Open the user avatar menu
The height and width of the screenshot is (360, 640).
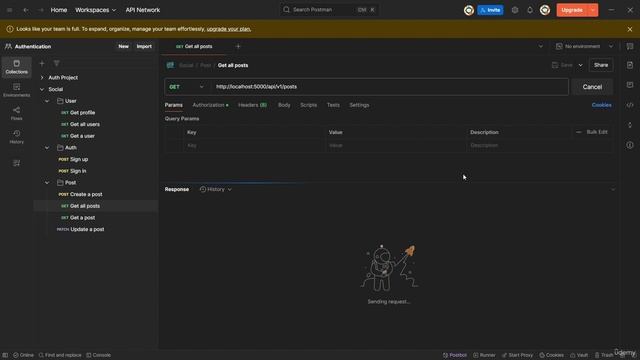545,10
